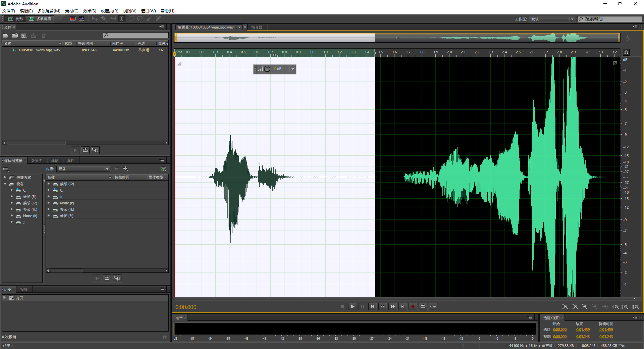Toggle auto-play speaker in Files panel
Viewport: 644px width, 349px height.
(x=96, y=150)
